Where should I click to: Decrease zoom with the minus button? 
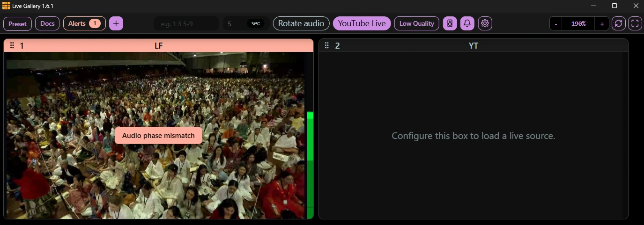(x=556, y=23)
